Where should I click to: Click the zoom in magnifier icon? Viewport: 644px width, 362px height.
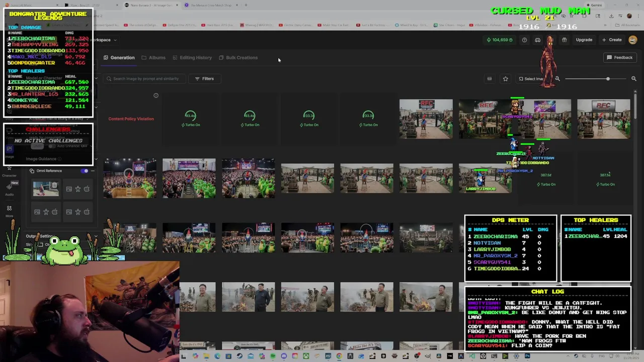[634, 78]
